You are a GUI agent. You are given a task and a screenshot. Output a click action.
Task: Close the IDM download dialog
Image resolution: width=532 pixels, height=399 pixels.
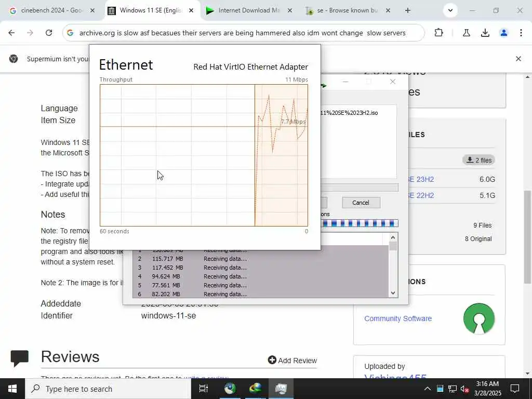click(393, 82)
